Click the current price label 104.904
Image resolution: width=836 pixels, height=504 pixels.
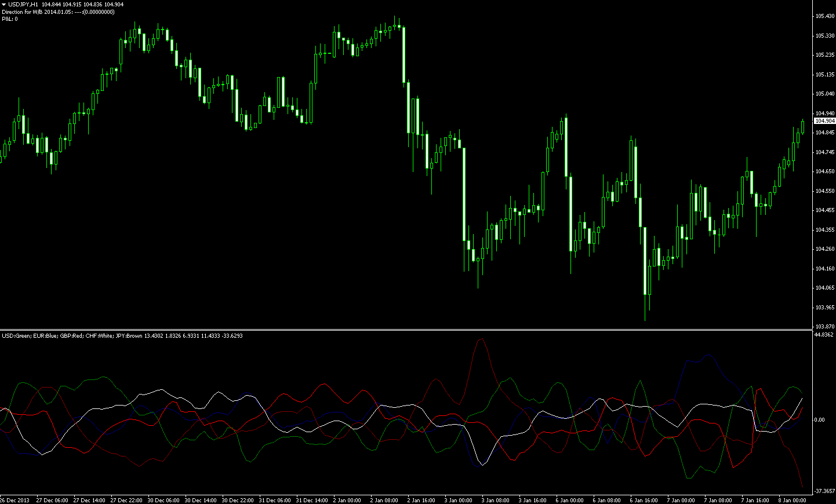(x=824, y=121)
